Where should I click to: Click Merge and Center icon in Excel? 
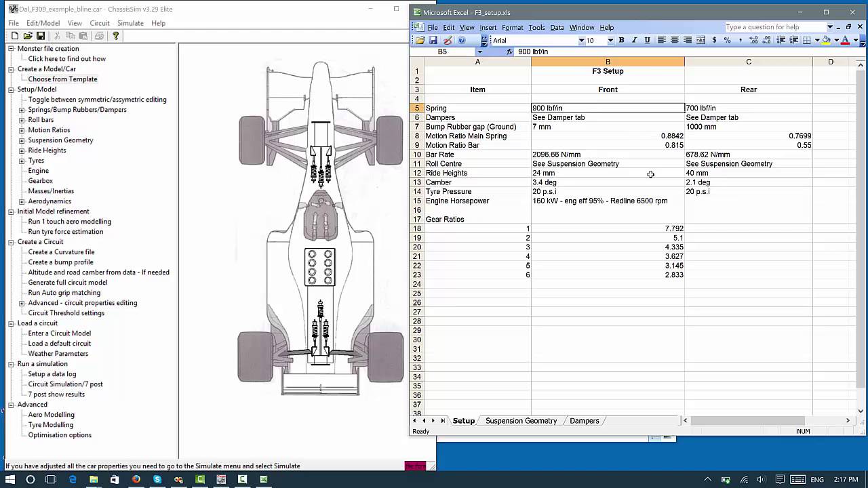point(701,41)
